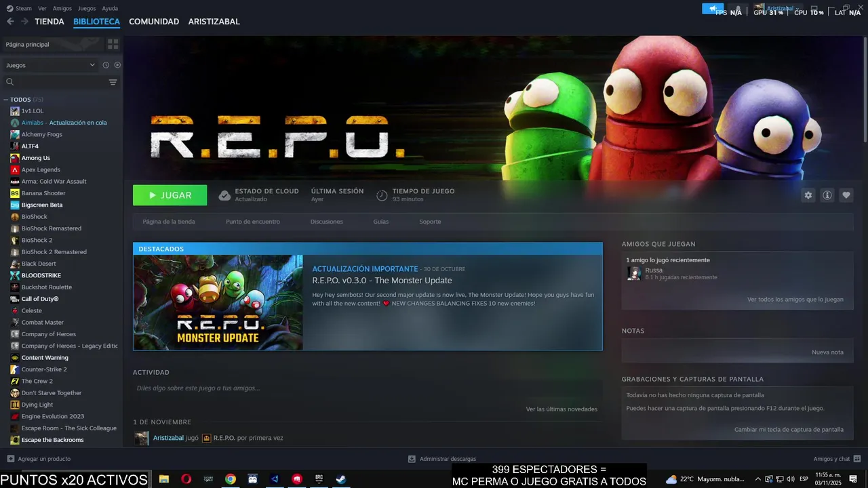
Task: Open Opera browser in the taskbar
Action: pos(186,479)
